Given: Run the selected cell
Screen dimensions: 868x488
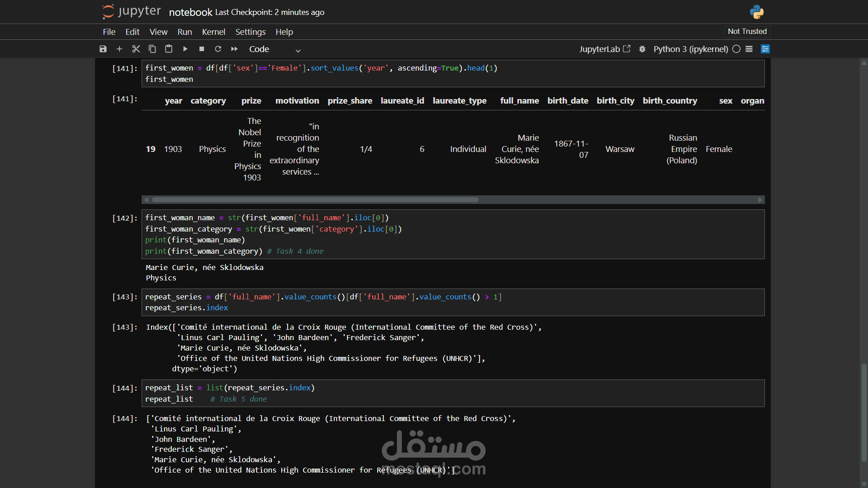Looking at the screenshot, I should (x=185, y=49).
